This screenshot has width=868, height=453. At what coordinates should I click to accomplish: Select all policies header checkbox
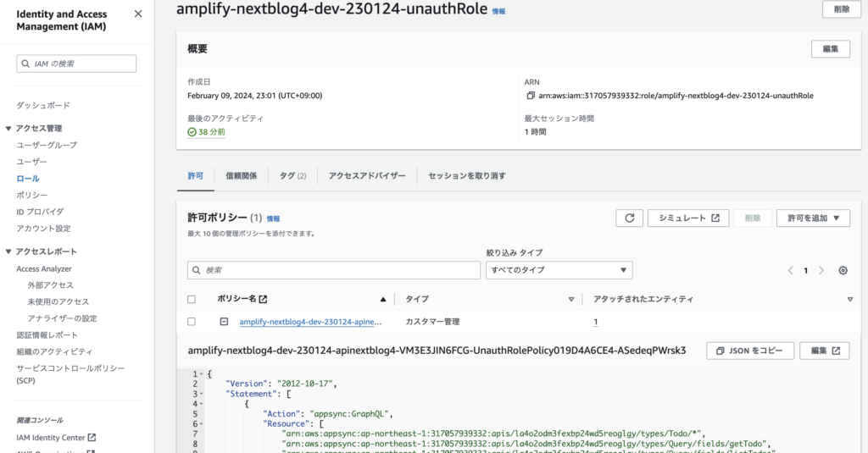pos(192,299)
